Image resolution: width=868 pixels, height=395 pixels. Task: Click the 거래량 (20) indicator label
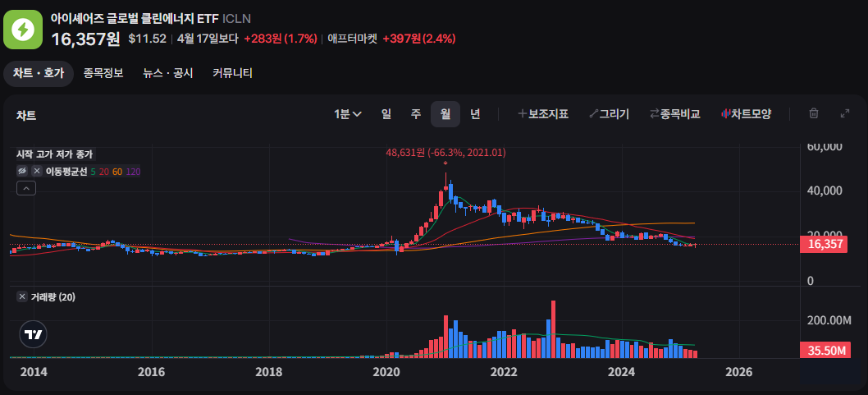[53, 297]
